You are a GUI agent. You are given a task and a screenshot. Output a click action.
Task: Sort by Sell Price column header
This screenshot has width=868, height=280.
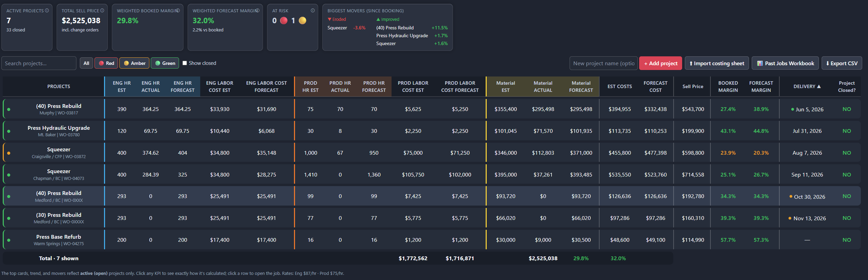[x=693, y=86]
